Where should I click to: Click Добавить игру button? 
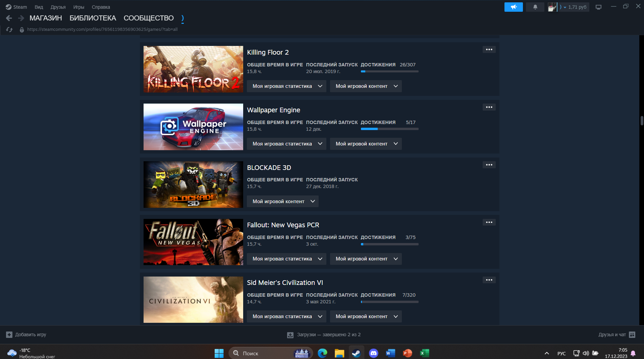(26, 335)
